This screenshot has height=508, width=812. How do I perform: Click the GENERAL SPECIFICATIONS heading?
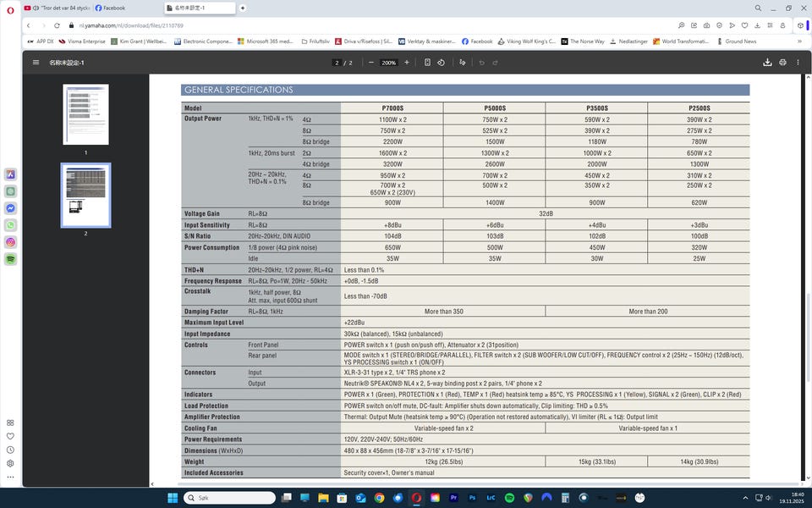[239, 90]
